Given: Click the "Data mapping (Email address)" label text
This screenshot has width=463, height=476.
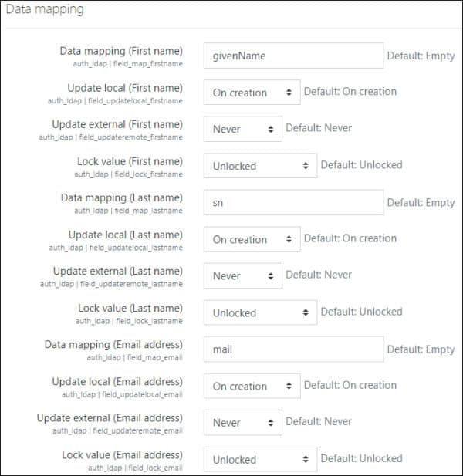Looking at the screenshot, I should [x=113, y=344].
